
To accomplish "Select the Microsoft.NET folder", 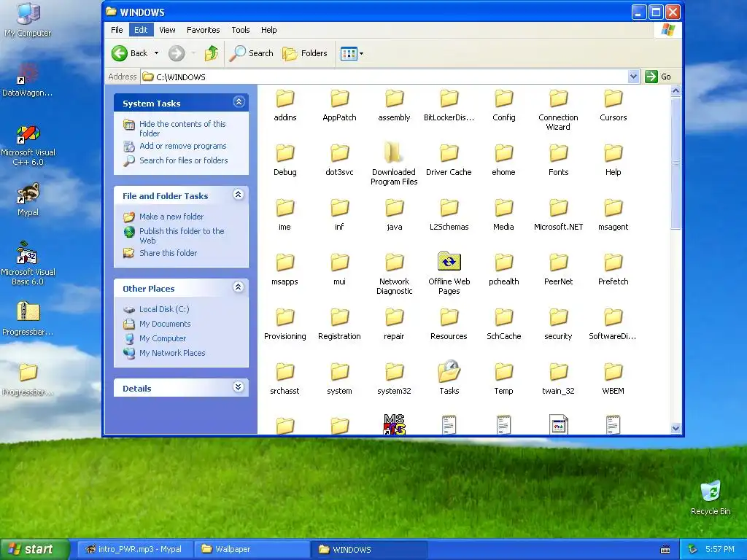I will tap(558, 215).
